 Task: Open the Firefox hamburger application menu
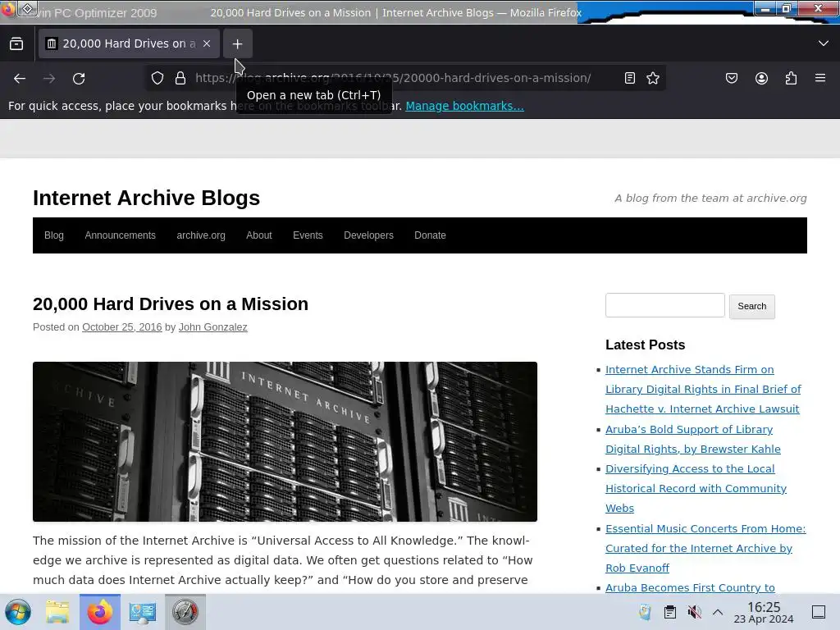820,78
